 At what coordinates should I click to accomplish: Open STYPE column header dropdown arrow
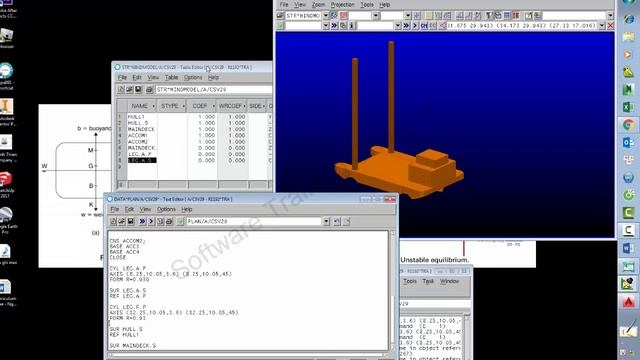point(183,106)
